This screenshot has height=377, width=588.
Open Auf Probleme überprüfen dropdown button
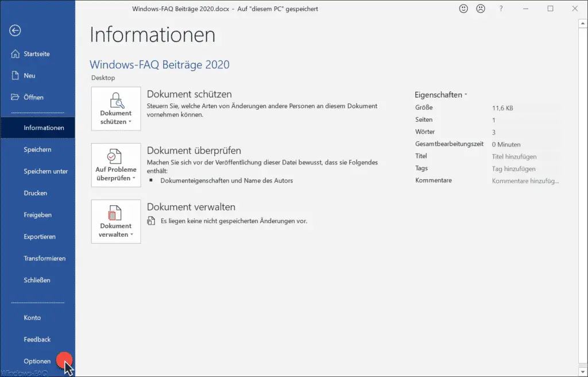[116, 165]
